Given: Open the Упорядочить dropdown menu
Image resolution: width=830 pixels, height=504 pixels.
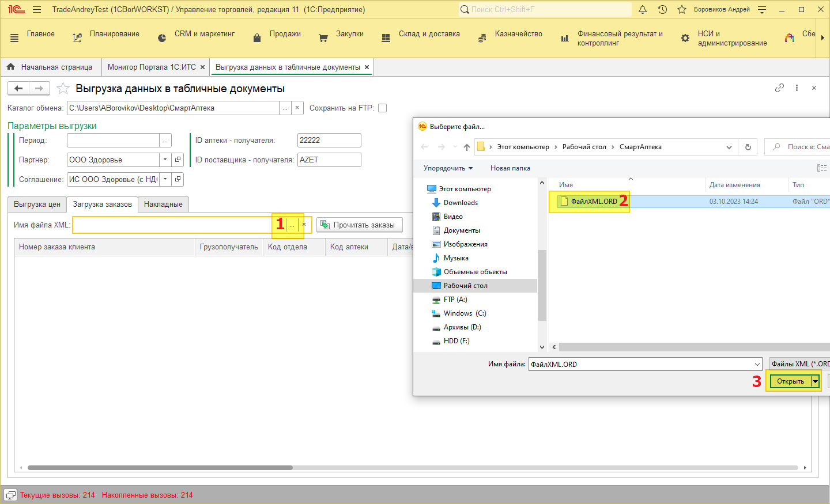Looking at the screenshot, I should [x=448, y=168].
